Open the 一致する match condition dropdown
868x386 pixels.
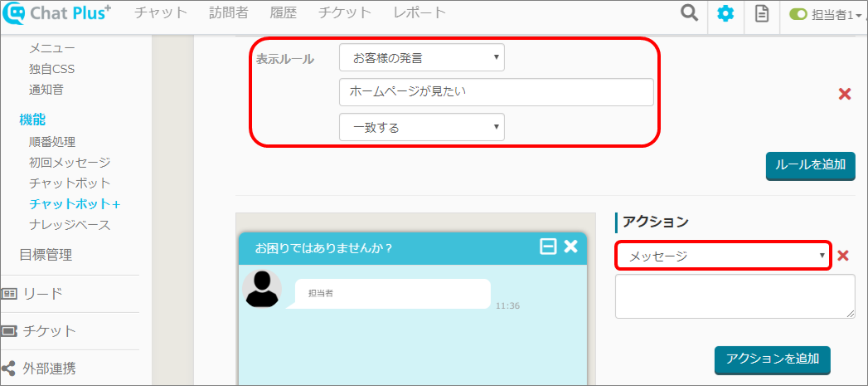pyautogui.click(x=422, y=127)
